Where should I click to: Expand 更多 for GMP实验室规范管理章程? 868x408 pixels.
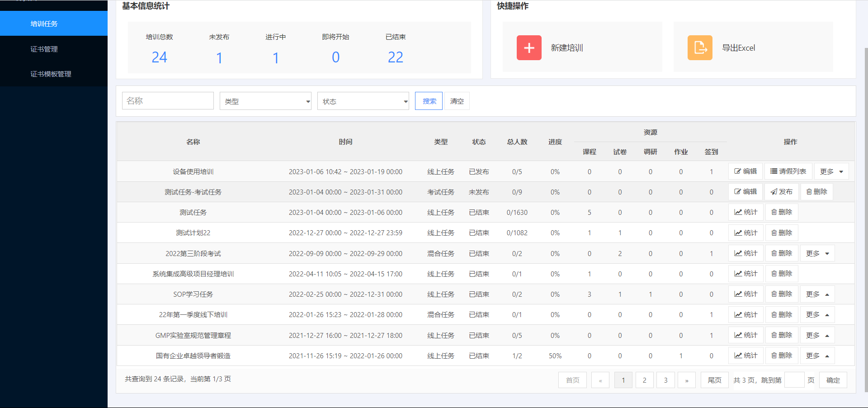pyautogui.click(x=817, y=335)
